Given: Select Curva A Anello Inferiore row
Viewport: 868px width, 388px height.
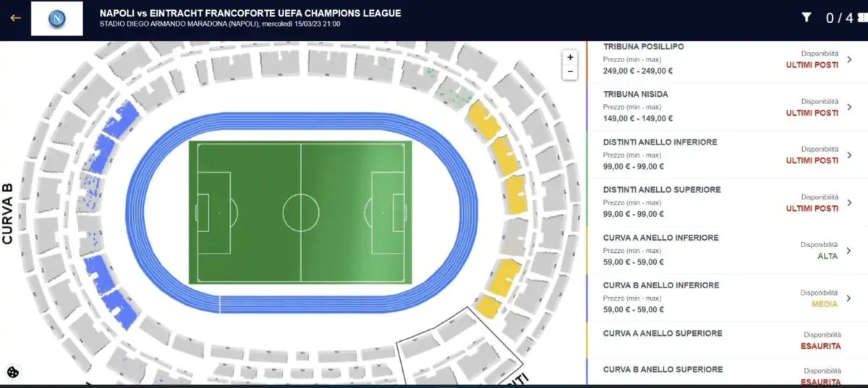Looking at the screenshot, I should tap(694, 250).
